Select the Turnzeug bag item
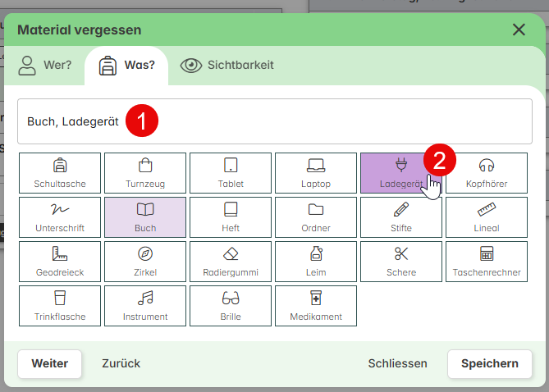This screenshot has height=392, width=549. [x=145, y=173]
